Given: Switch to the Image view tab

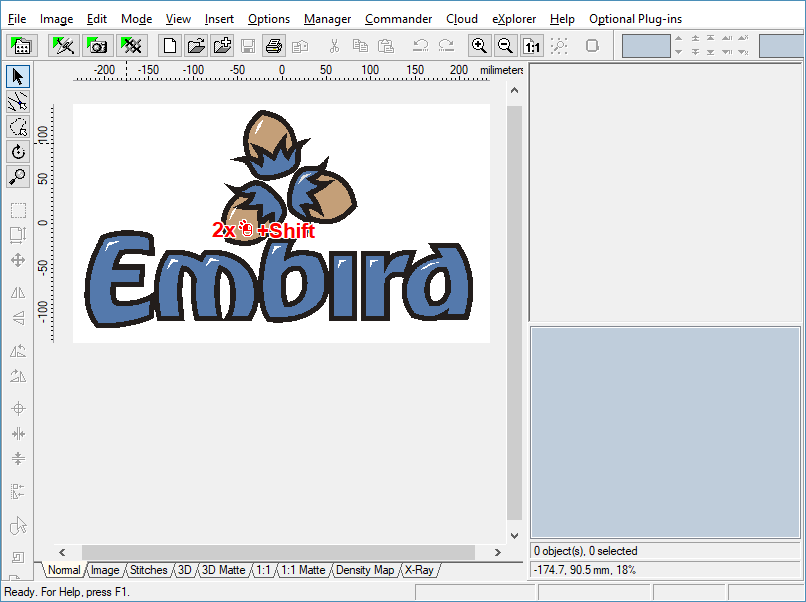Looking at the screenshot, I should point(105,570).
